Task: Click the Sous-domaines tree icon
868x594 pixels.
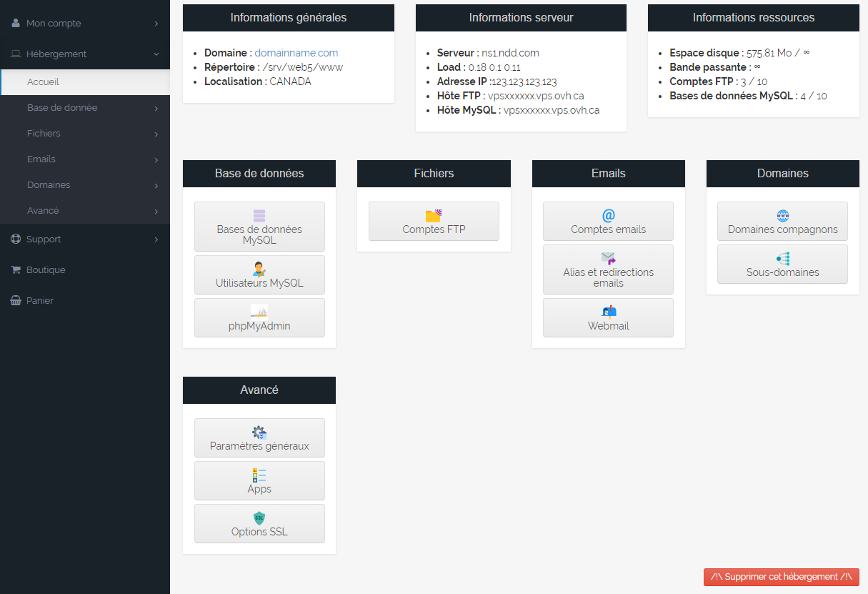Action: (782, 258)
